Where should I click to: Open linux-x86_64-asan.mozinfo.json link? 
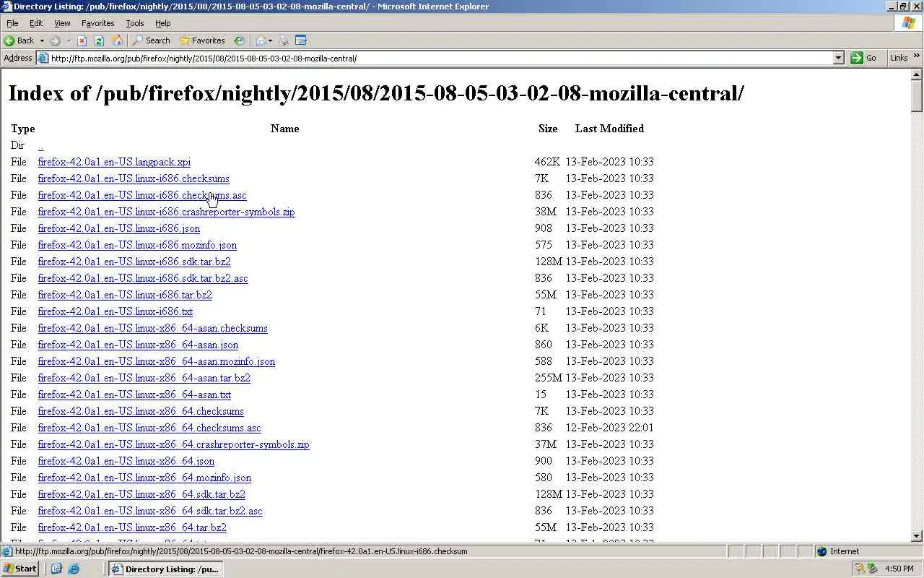tap(157, 361)
